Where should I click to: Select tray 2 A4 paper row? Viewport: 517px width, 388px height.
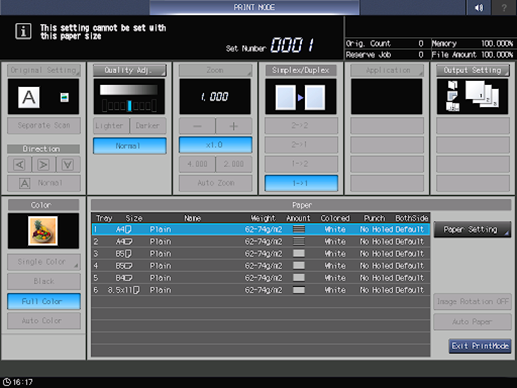coord(261,241)
